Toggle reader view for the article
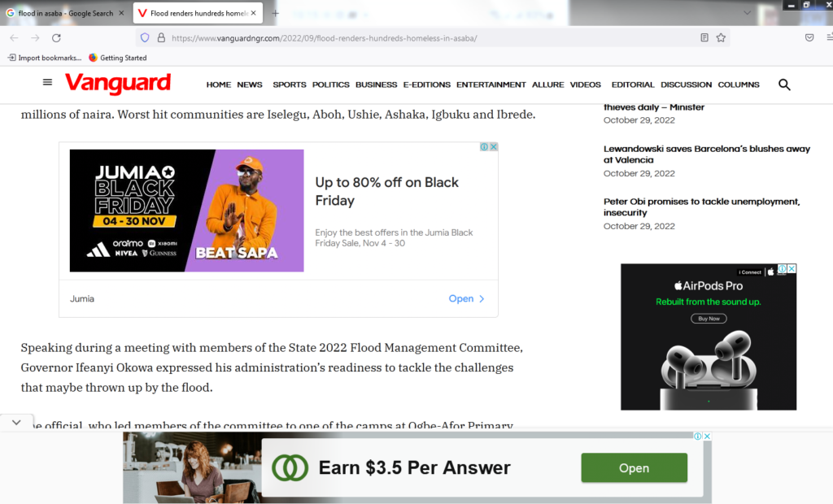 coord(704,37)
